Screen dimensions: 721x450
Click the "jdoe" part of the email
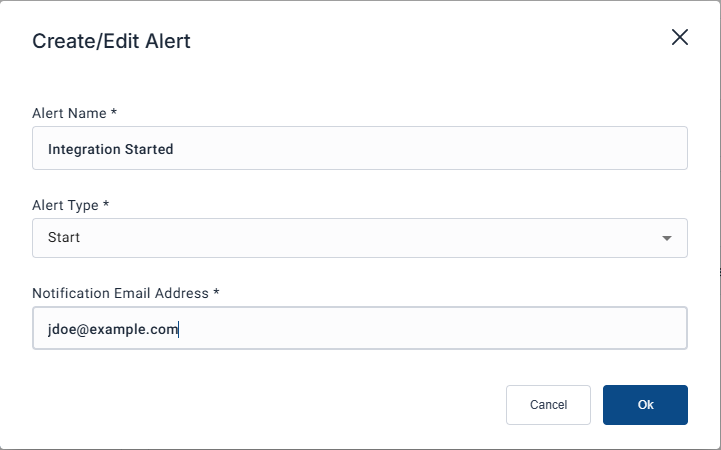pos(62,328)
